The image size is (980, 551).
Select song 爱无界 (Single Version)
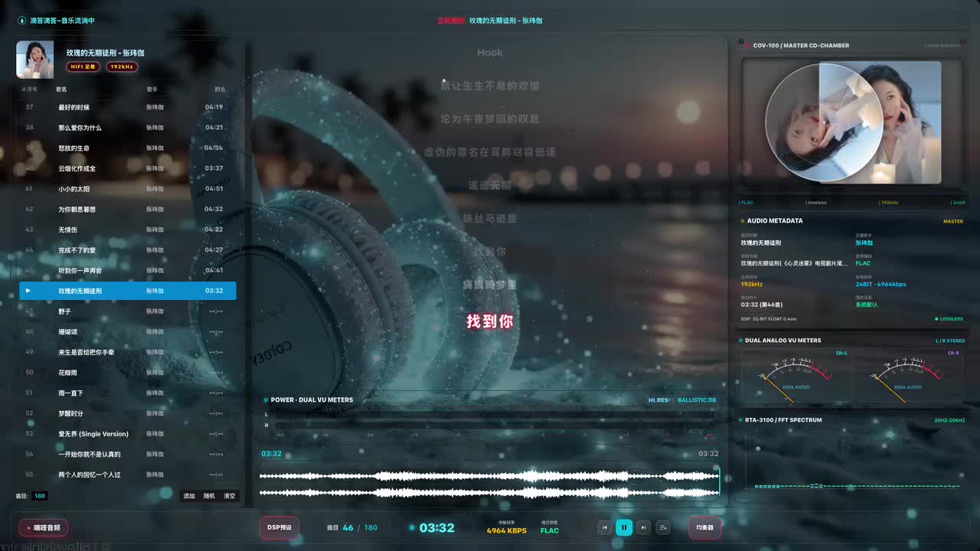(x=128, y=434)
